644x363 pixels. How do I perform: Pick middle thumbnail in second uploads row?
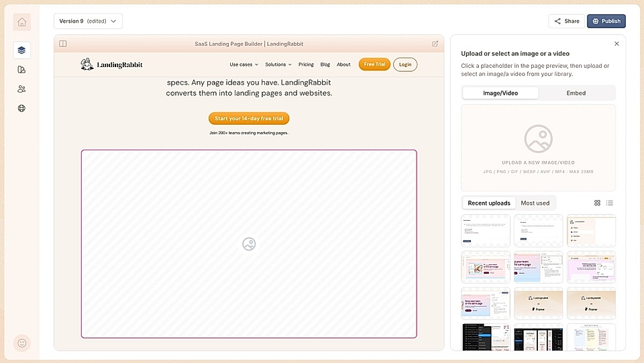[x=539, y=267]
